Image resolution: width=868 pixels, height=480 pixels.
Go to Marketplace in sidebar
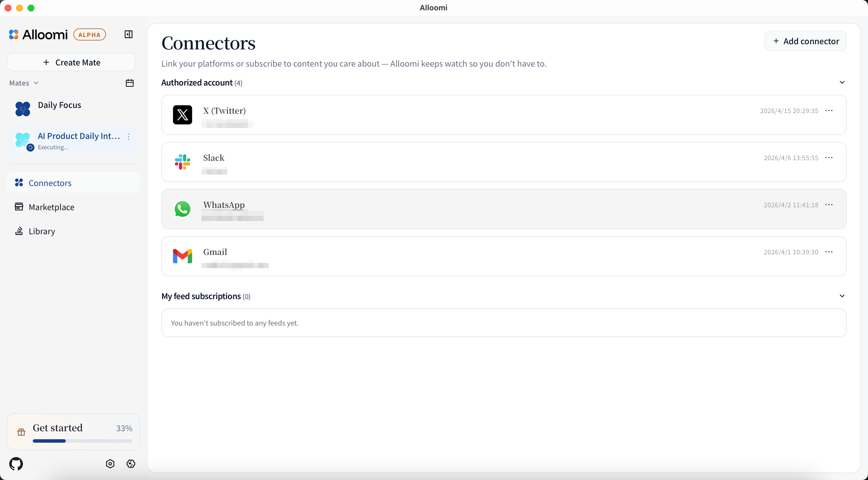click(x=51, y=207)
